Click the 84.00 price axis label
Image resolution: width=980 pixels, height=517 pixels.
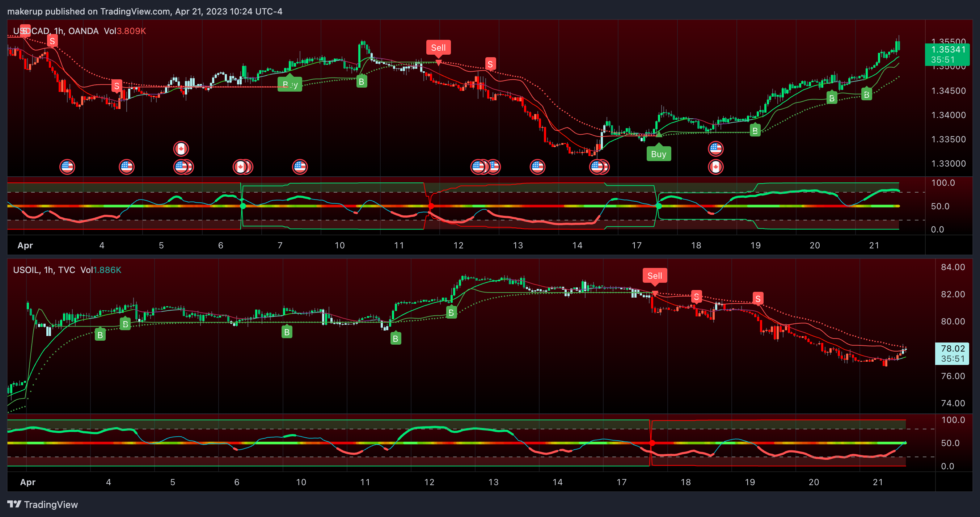pos(953,267)
